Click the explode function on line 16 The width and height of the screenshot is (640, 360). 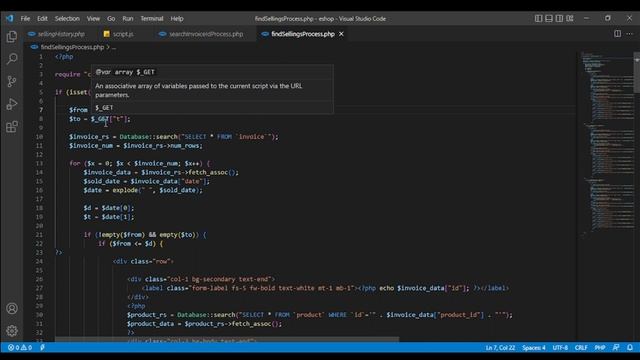pos(125,190)
